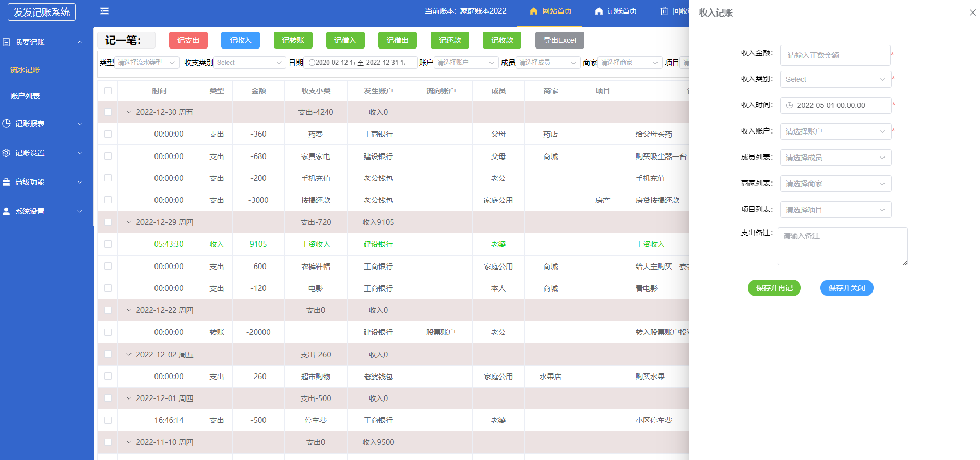This screenshot has height=460, width=980.
Task: Click the date range filter field
Action: [361, 63]
